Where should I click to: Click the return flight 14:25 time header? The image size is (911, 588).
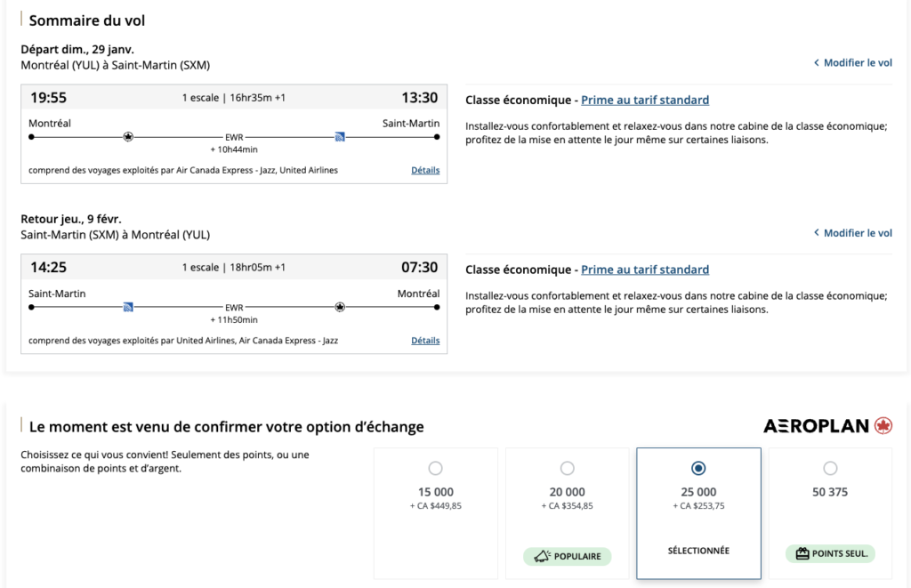tap(48, 268)
